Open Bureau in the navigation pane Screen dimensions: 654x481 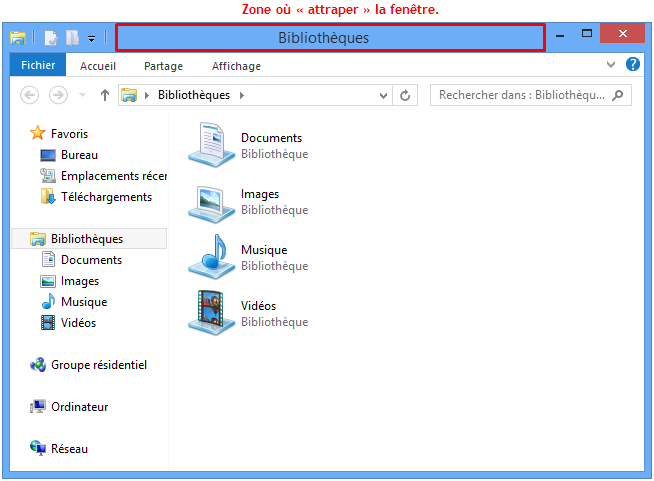pyautogui.click(x=69, y=155)
